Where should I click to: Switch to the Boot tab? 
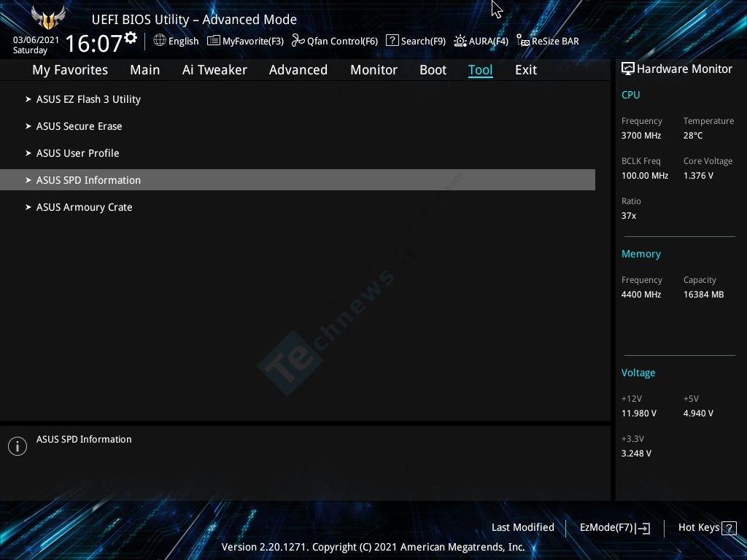(x=433, y=70)
